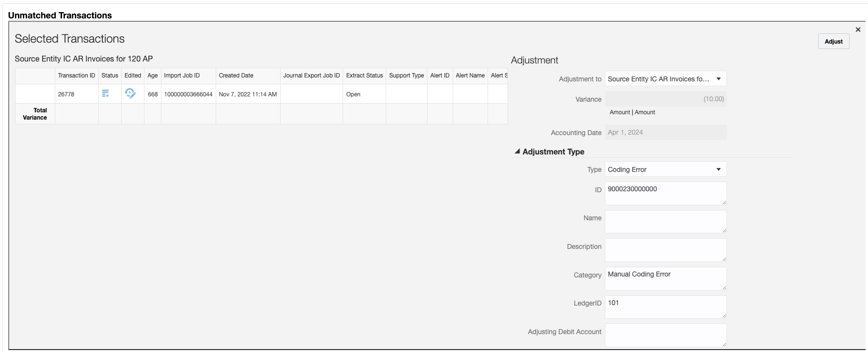Close the Selected Transactions dialog
This screenshot has height=352, width=868.
pos(858,30)
